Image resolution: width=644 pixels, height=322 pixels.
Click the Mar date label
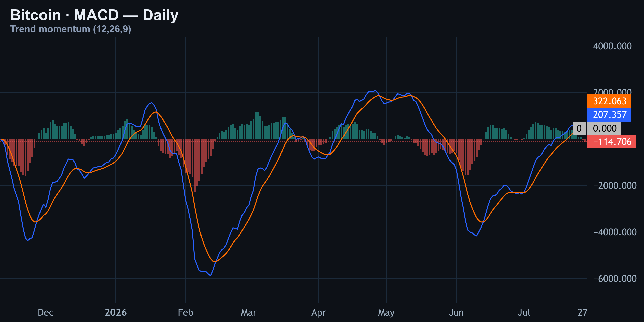point(249,312)
